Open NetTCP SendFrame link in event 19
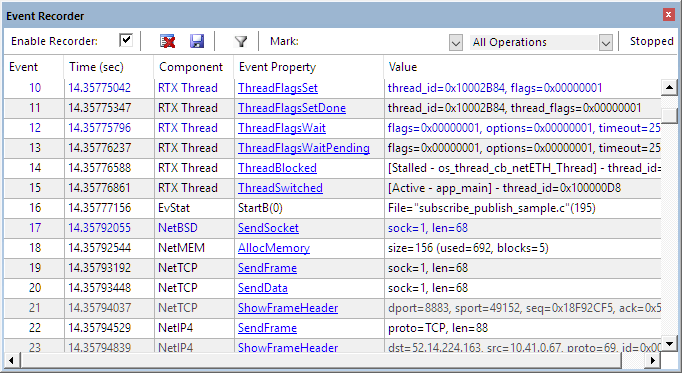682x373 pixels. point(267,268)
